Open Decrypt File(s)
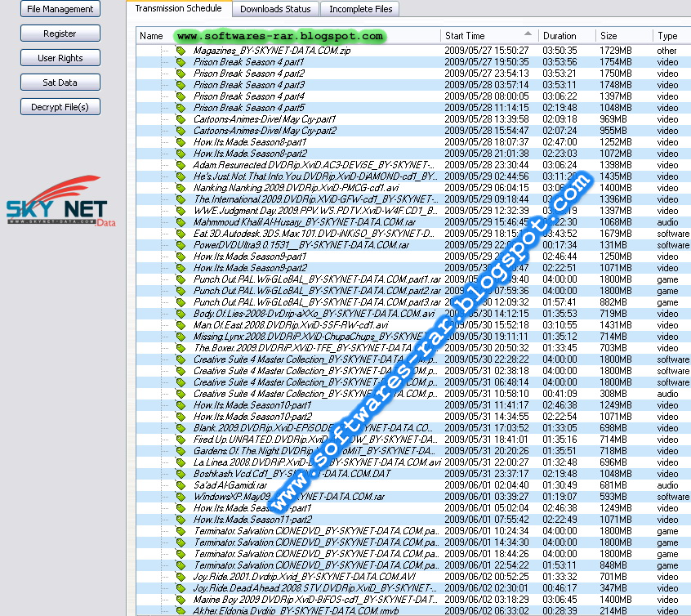 pyautogui.click(x=60, y=107)
